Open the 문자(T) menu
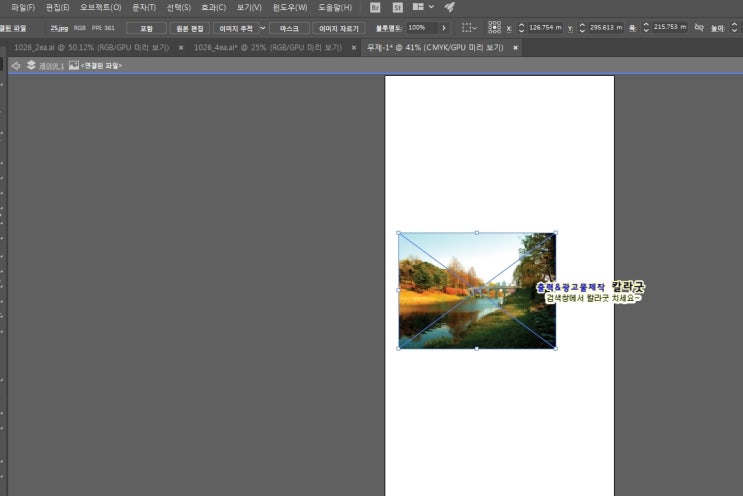 pos(144,8)
